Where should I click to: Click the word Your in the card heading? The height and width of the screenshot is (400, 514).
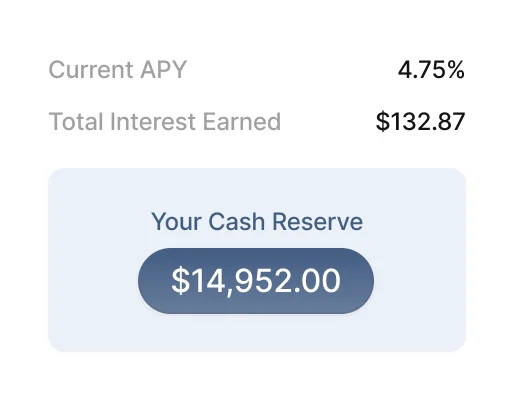[x=176, y=221]
